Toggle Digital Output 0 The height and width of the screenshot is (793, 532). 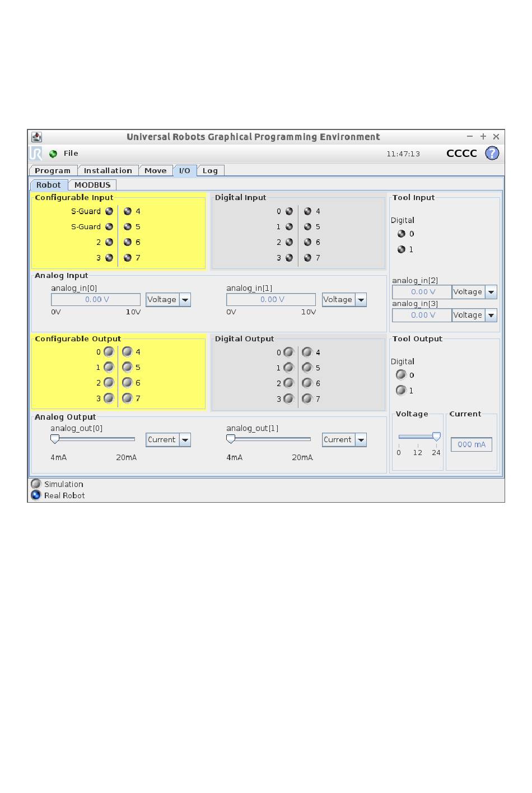pyautogui.click(x=288, y=353)
